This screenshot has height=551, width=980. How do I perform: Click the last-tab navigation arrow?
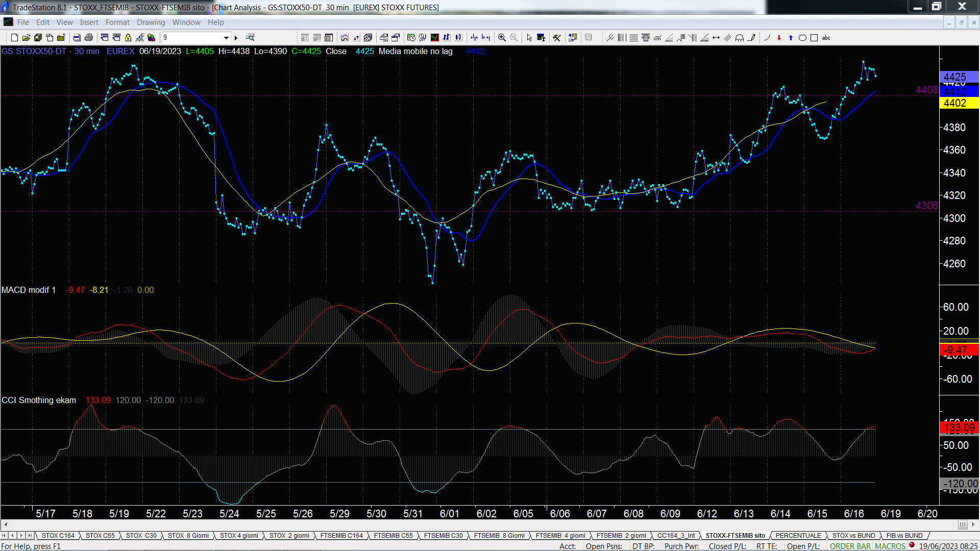pyautogui.click(x=30, y=536)
